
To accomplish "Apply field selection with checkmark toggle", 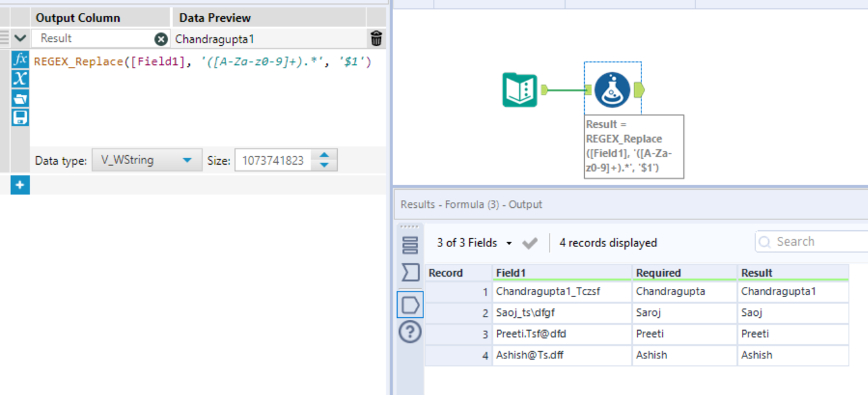I will click(530, 243).
